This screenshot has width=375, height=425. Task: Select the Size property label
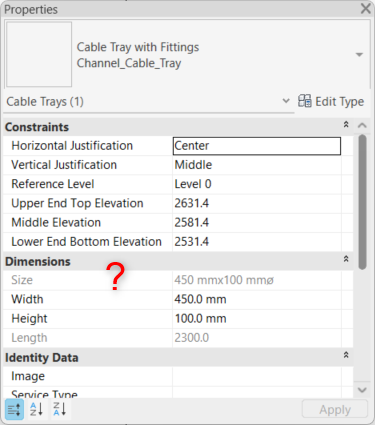[22, 280]
